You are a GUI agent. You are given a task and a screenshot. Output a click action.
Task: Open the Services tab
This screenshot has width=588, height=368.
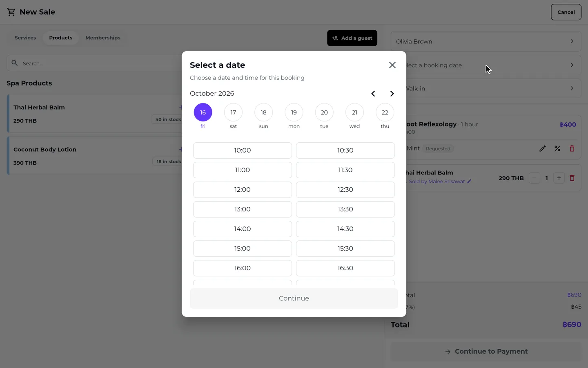pos(25,38)
